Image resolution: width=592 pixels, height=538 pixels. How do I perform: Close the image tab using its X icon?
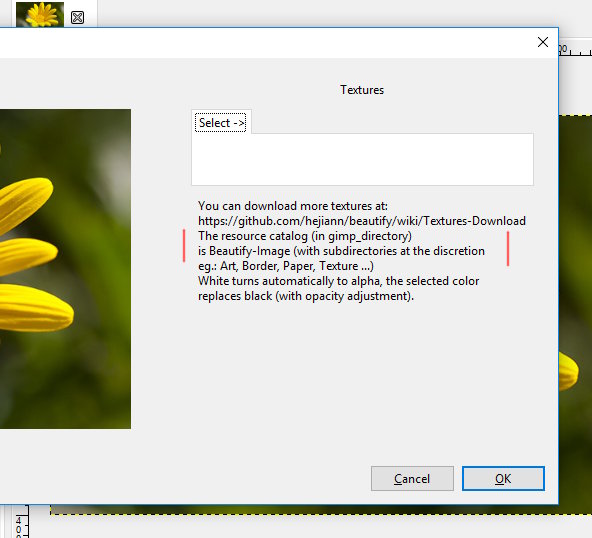pyautogui.click(x=77, y=17)
